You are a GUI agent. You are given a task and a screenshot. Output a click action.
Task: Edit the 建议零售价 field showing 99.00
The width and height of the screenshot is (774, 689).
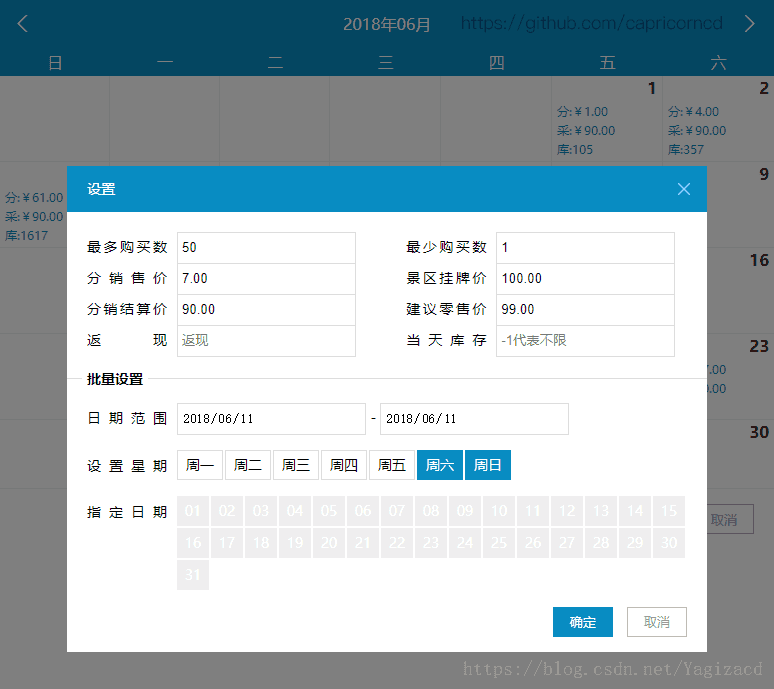[x=585, y=310]
